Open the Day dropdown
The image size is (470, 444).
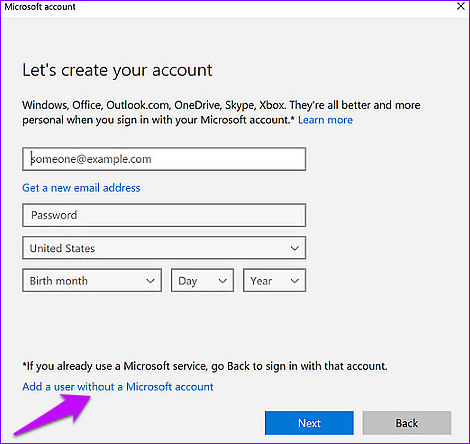[x=202, y=280]
